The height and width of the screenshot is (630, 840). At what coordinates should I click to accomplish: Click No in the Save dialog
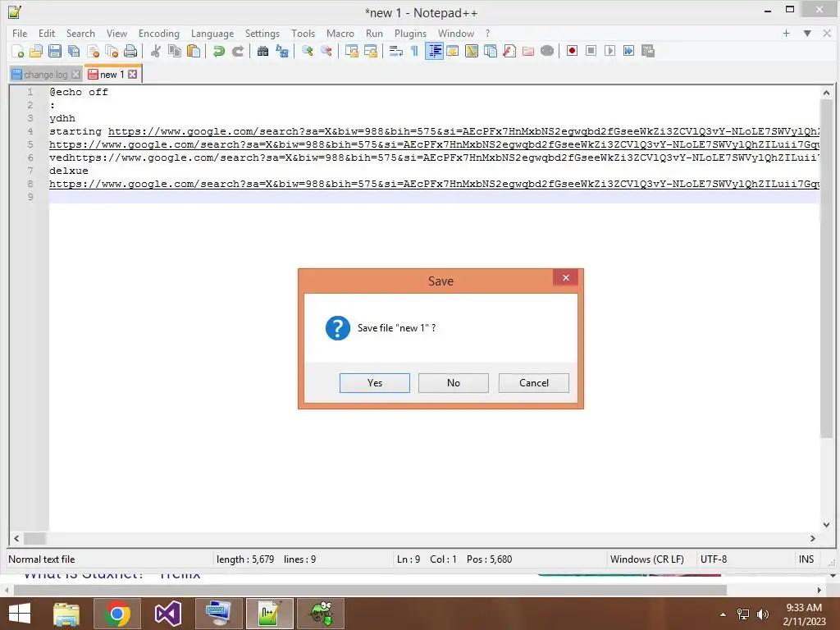pos(453,383)
